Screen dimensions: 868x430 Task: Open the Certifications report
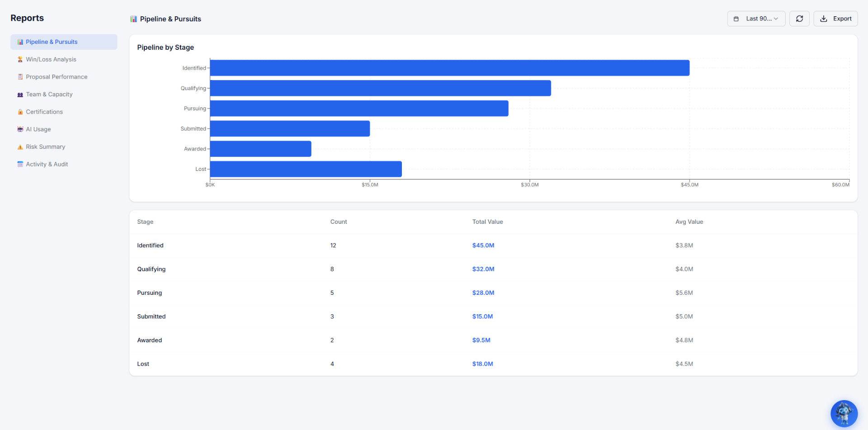point(64,112)
